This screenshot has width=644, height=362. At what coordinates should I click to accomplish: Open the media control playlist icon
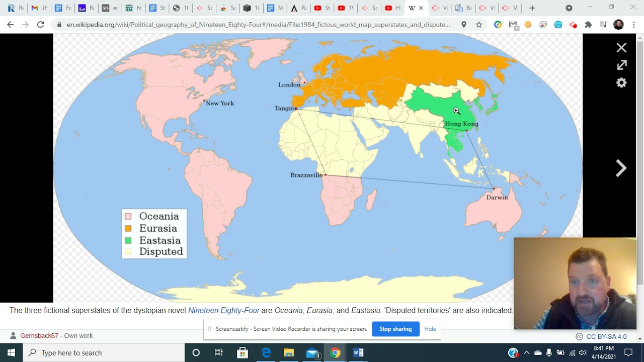pos(603,25)
